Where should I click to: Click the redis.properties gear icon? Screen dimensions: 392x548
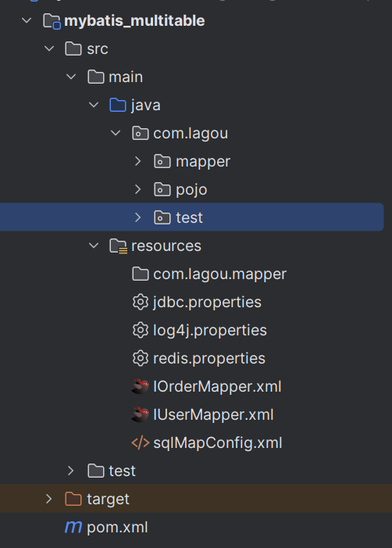[x=141, y=359]
